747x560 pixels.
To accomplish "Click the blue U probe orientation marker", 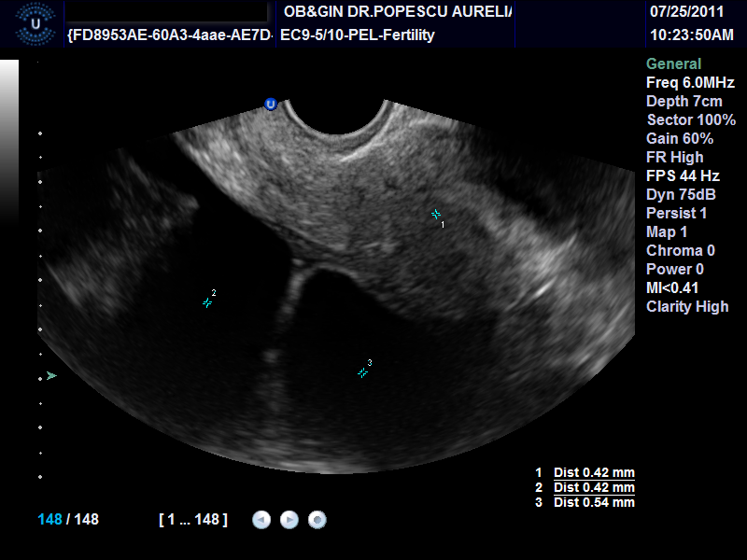I will click(x=271, y=105).
